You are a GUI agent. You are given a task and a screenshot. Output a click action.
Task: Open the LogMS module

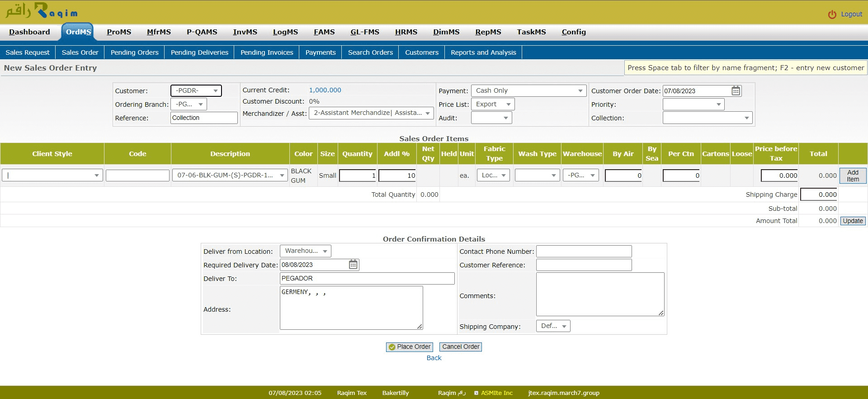(285, 32)
